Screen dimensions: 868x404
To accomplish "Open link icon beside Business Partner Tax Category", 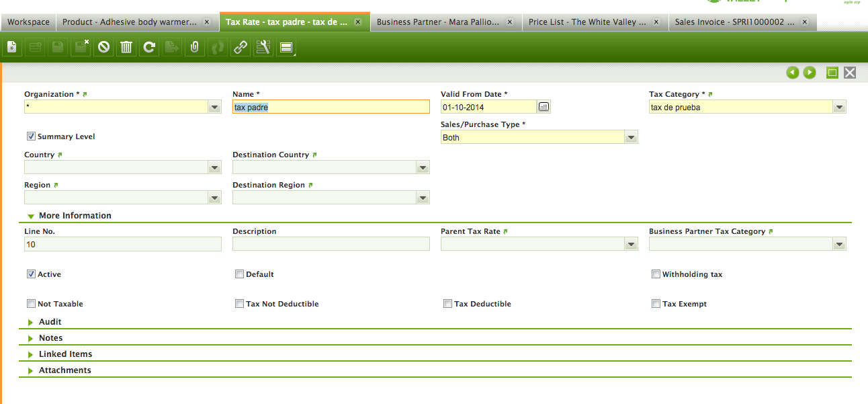I will point(771,231).
